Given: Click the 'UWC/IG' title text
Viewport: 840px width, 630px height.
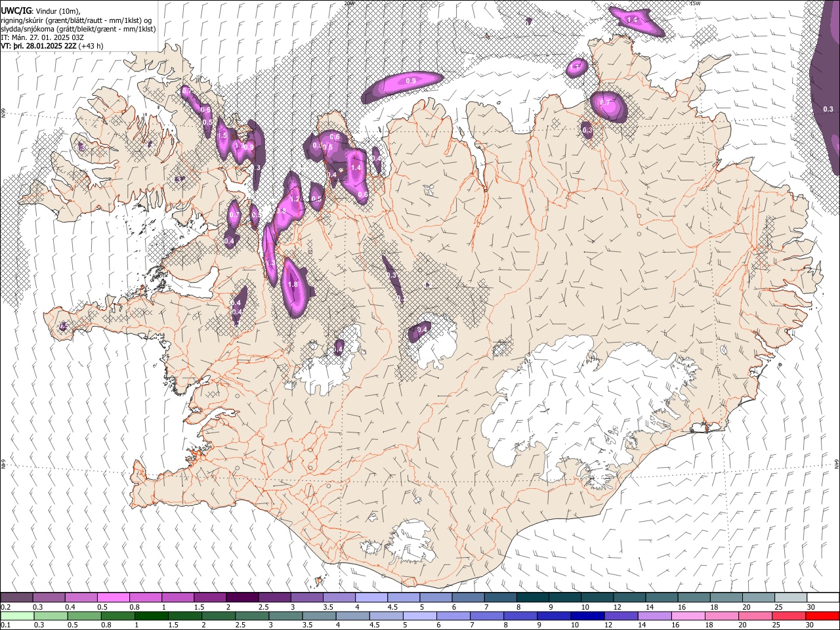Looking at the screenshot, I should click(16, 10).
